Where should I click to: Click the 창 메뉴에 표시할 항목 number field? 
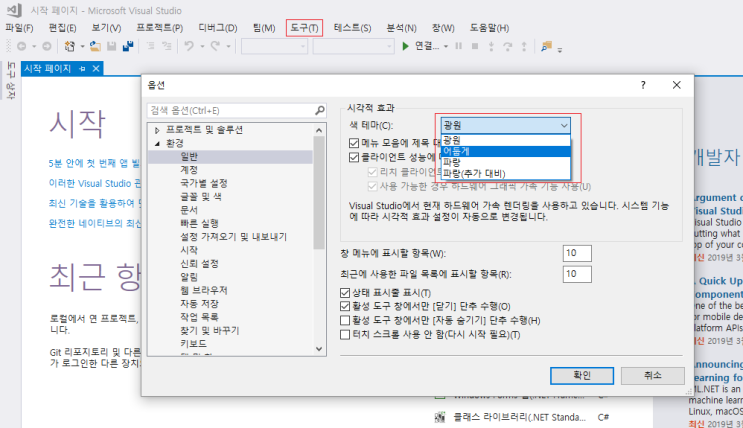(x=577, y=253)
